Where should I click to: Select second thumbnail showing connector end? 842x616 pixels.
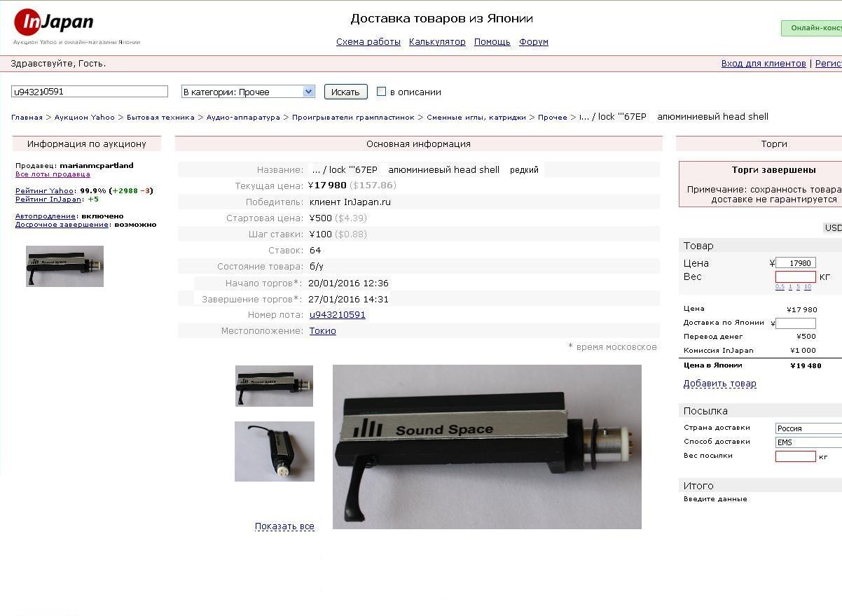click(275, 451)
